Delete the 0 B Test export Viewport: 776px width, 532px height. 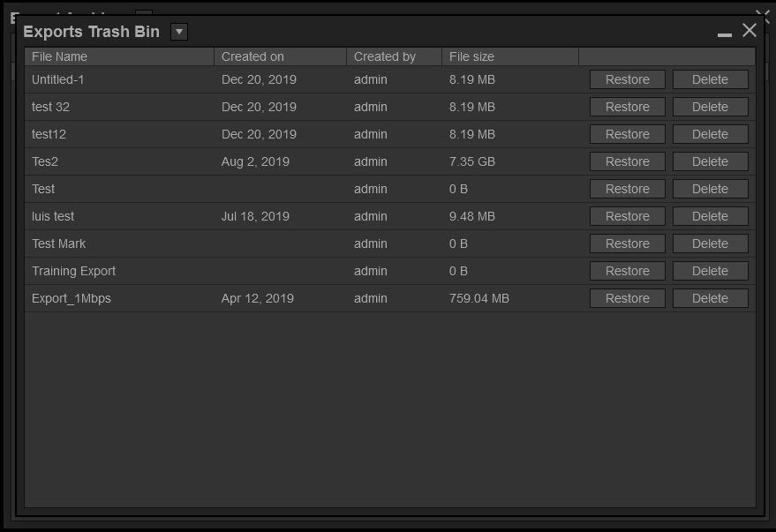coord(710,189)
